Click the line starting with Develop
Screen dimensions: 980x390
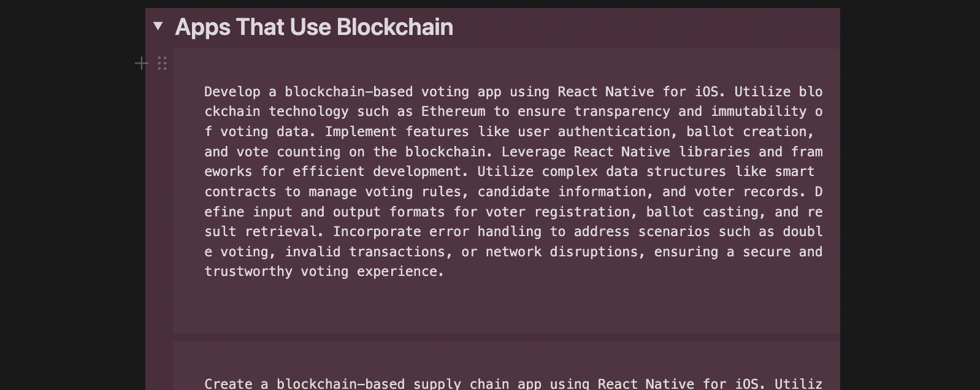(513, 92)
